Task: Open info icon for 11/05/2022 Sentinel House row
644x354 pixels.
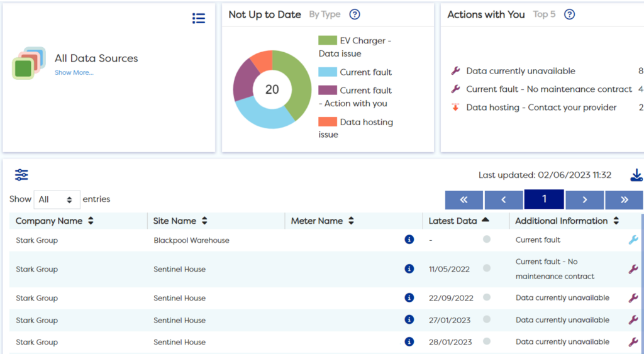Action: [x=409, y=268]
